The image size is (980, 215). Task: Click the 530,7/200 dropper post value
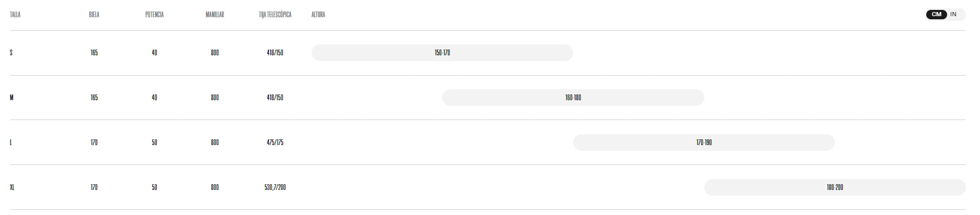pyautogui.click(x=275, y=187)
